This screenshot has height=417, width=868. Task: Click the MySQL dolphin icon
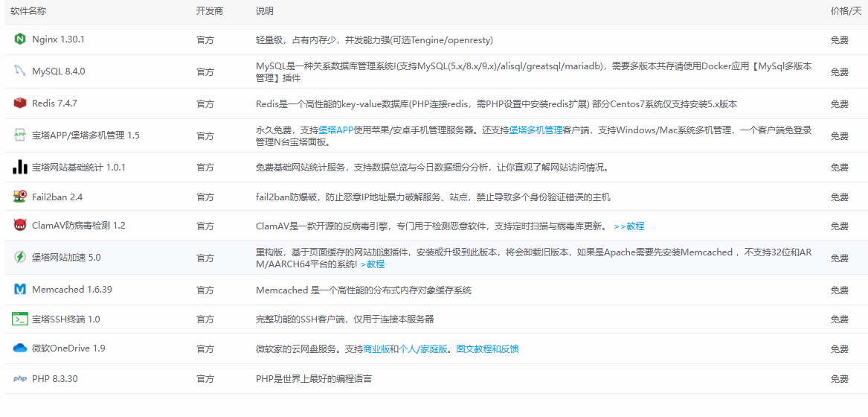coord(20,71)
